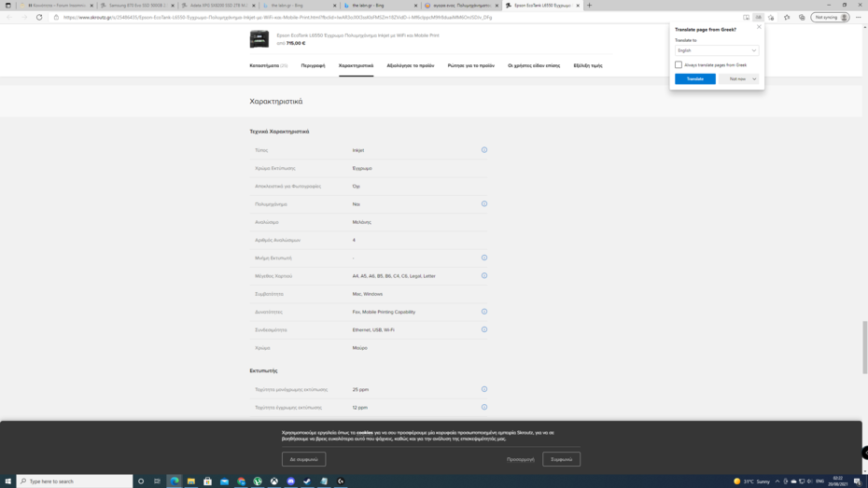Open Steam from the taskbar

click(x=307, y=481)
